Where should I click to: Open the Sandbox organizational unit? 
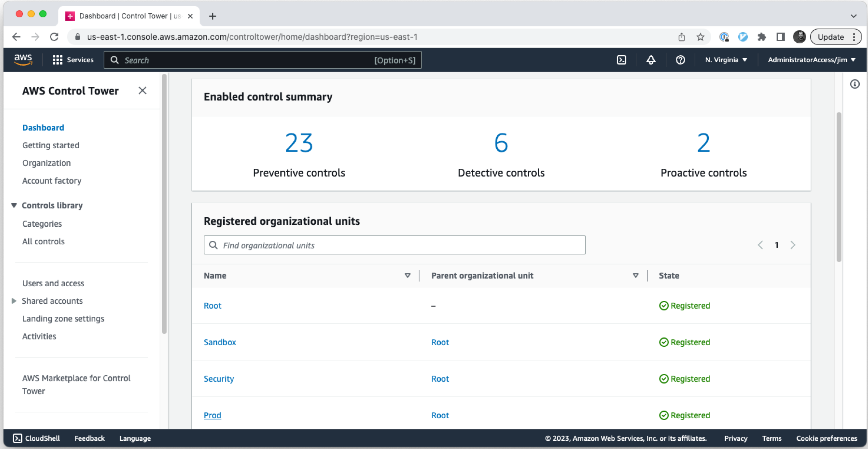pos(220,342)
